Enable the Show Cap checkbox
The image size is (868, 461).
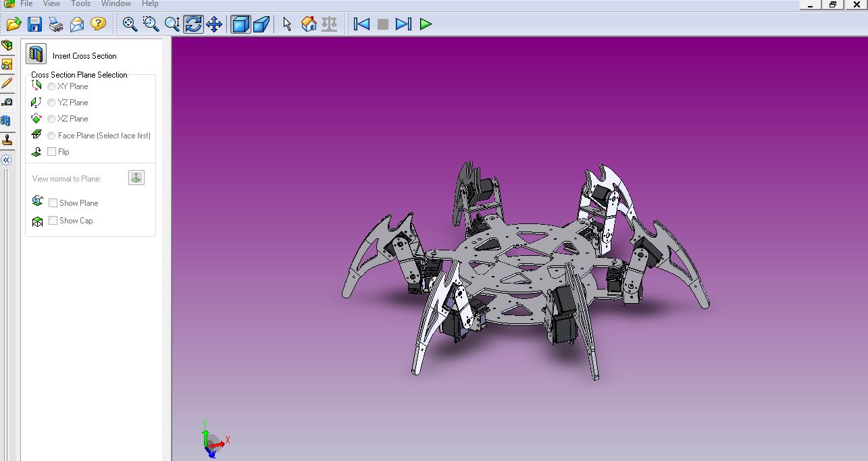point(53,221)
